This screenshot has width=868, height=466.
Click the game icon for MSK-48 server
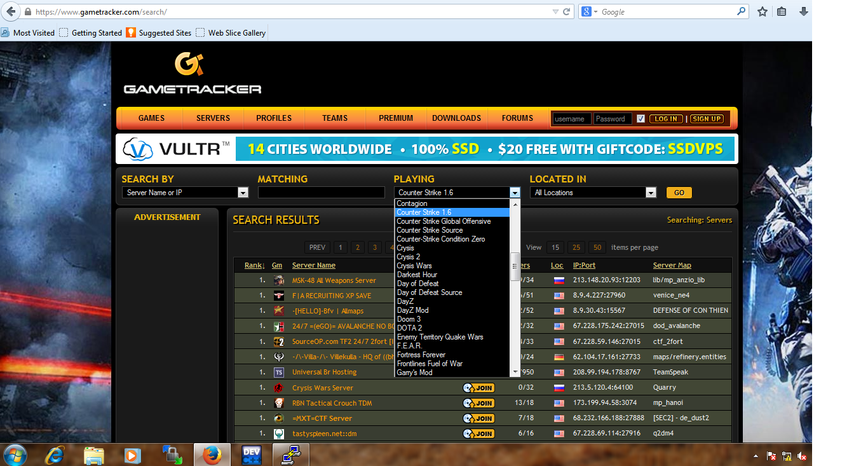278,280
